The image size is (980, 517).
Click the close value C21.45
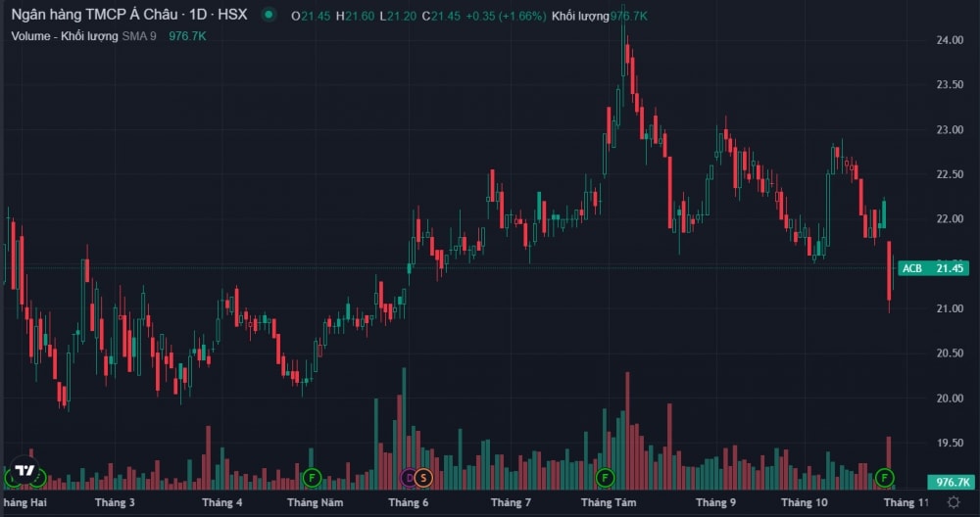[441, 17]
